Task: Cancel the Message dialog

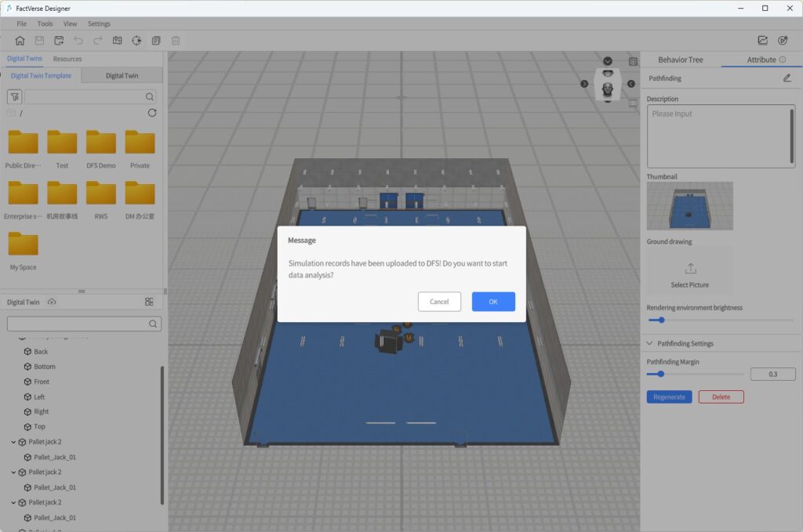Action: (x=439, y=302)
